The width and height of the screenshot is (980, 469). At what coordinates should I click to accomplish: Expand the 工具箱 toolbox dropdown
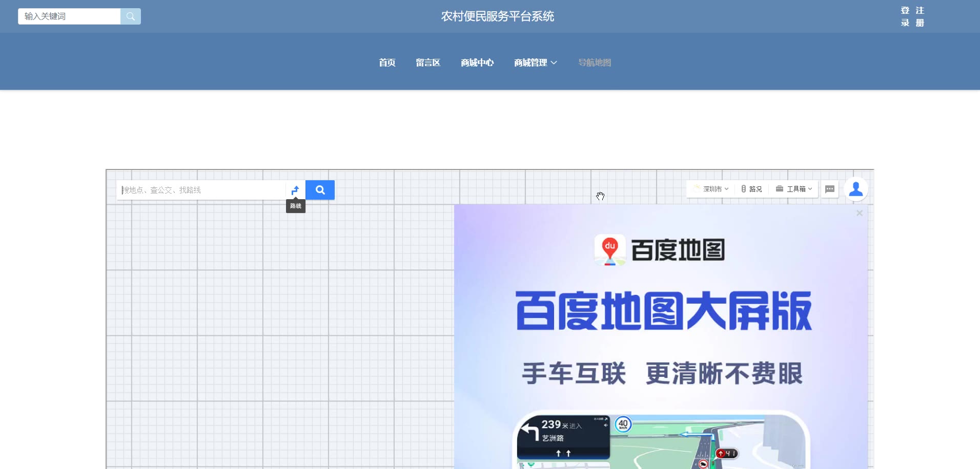[x=794, y=189]
